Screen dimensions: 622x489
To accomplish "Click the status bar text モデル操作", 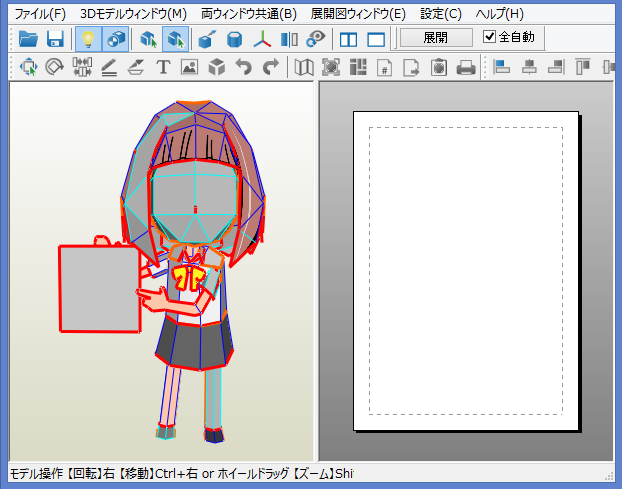I will pos(36,474).
